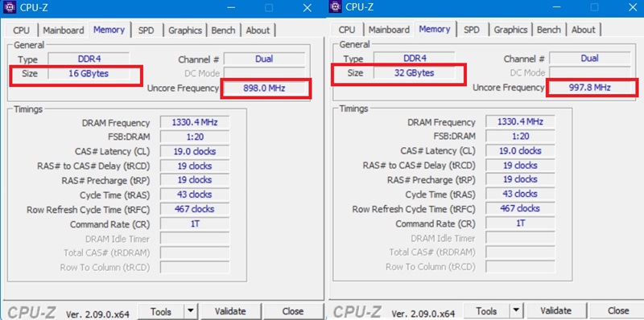644x320 pixels.
Task: Minimize the right CPU-Z window
Action: point(557,7)
